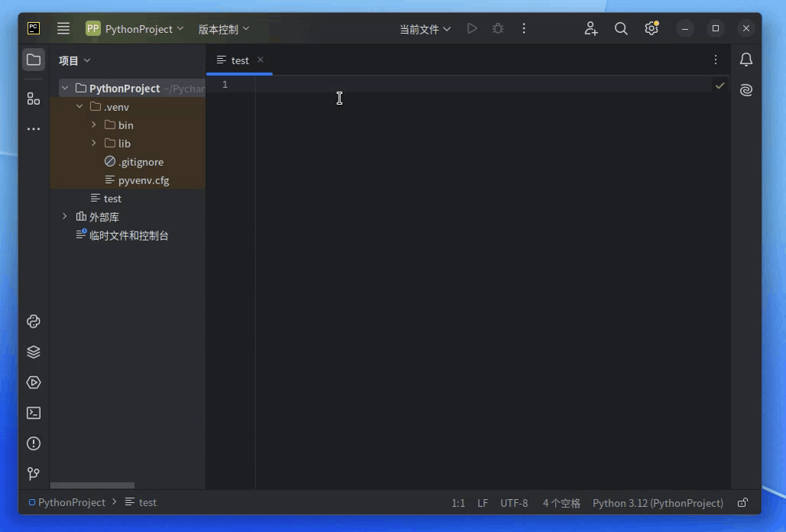
Task: Open the Notifications bell
Action: [x=746, y=60]
